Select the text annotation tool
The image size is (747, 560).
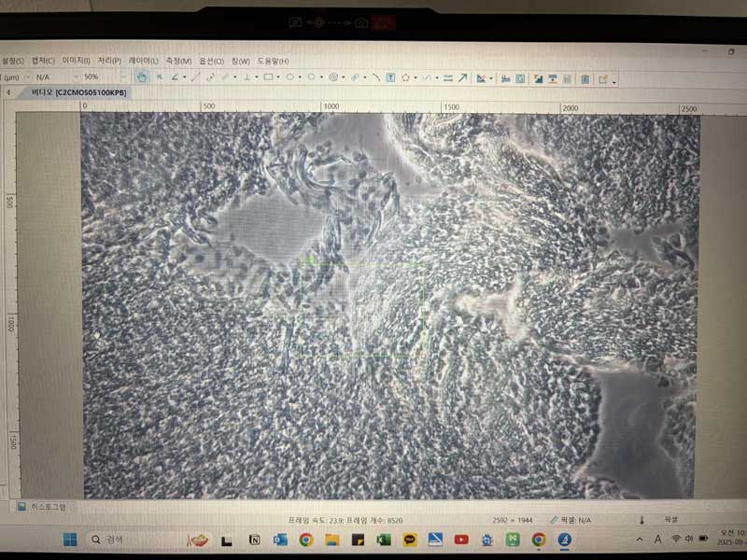[390, 78]
